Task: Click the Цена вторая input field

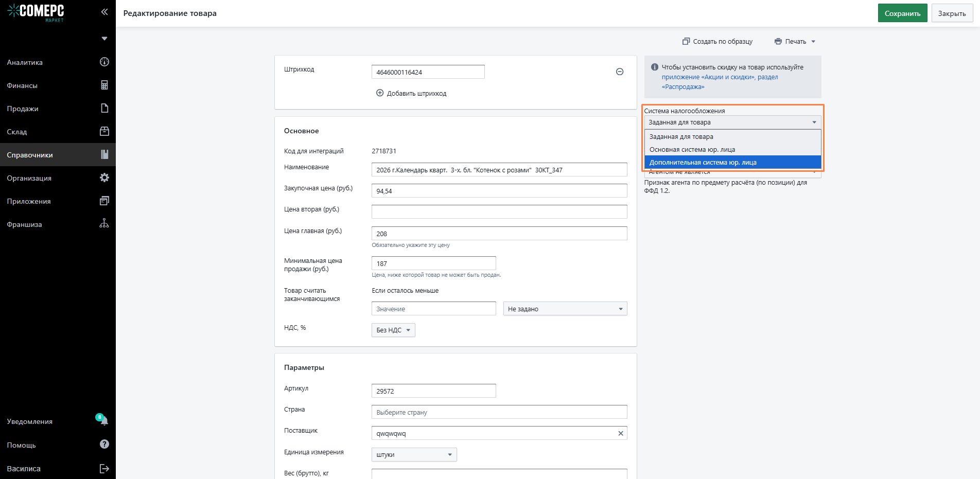Action: (x=499, y=212)
